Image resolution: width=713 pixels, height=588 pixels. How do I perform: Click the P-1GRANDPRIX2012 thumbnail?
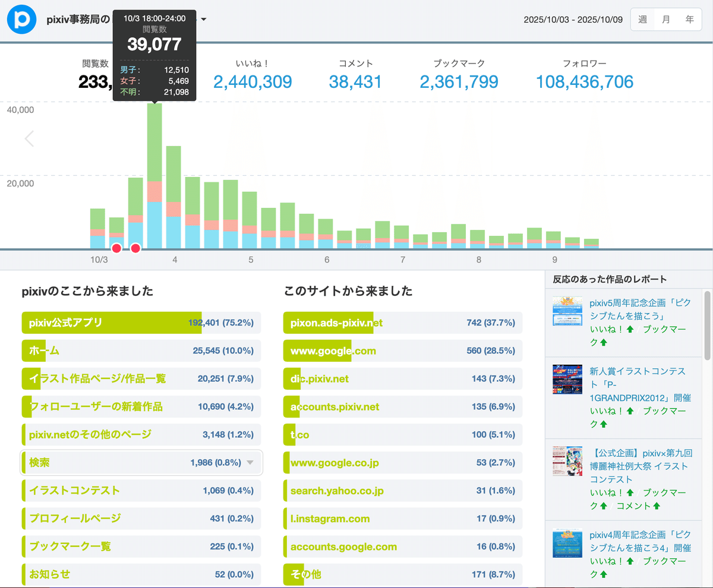coord(567,380)
